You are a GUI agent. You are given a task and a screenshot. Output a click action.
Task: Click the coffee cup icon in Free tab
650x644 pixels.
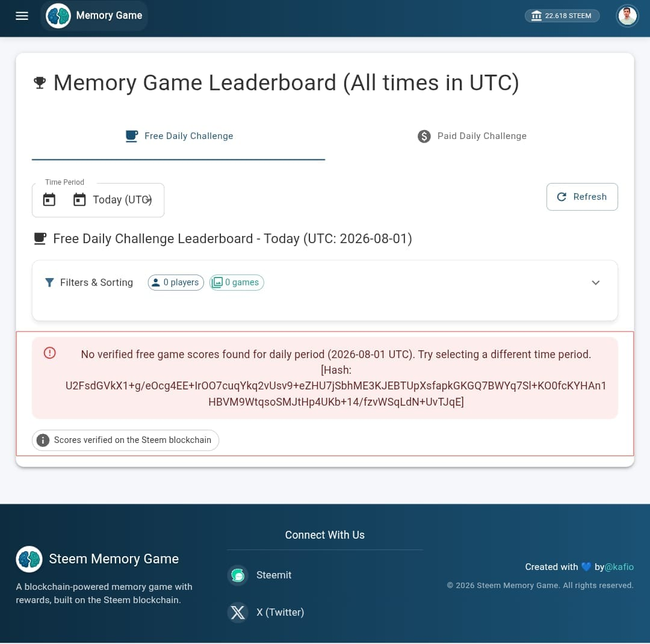[132, 136]
